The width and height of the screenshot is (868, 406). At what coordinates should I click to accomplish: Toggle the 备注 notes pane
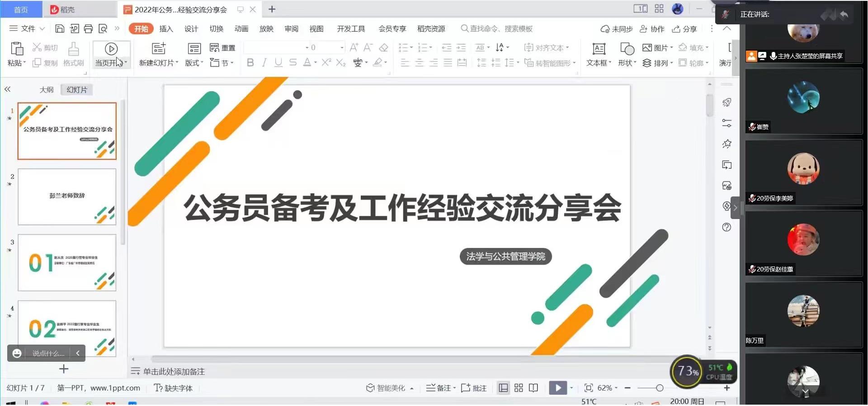point(439,388)
